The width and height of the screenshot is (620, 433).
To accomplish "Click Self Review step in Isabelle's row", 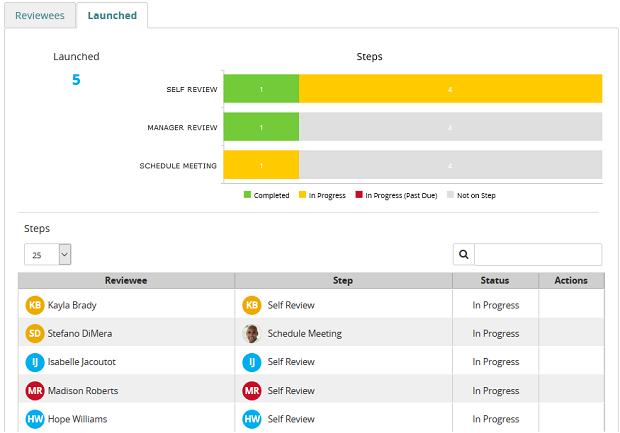I will pos(291,362).
